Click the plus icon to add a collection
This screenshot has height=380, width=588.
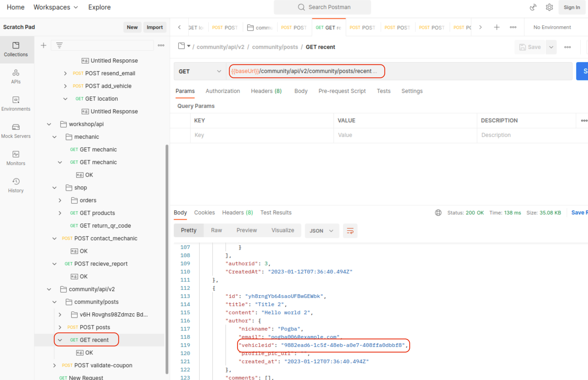44,45
